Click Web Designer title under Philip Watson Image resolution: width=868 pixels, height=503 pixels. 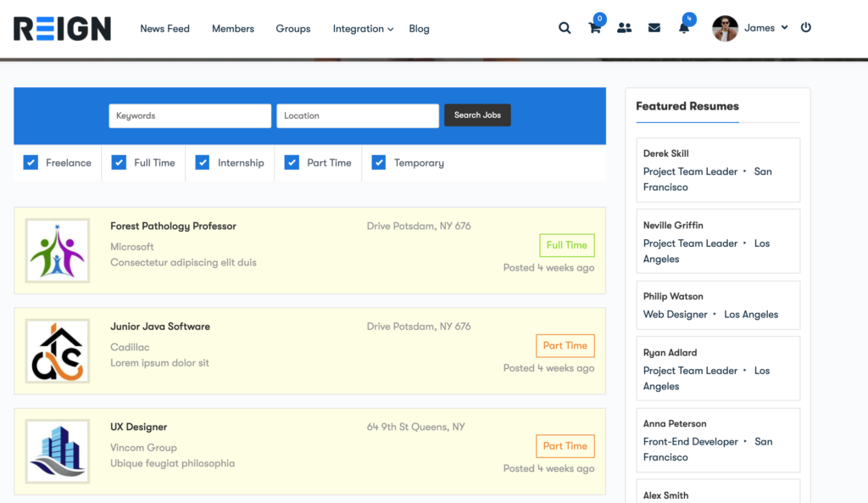coord(676,315)
